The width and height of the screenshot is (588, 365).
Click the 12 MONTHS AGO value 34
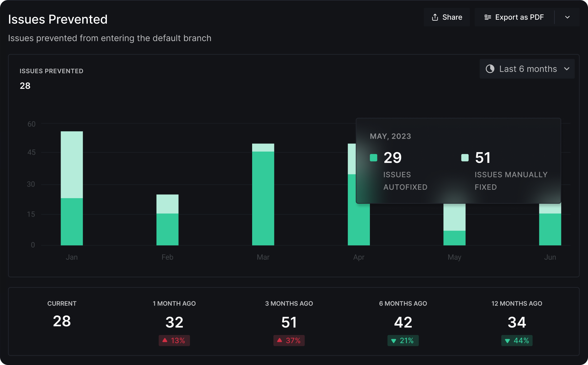(517, 322)
